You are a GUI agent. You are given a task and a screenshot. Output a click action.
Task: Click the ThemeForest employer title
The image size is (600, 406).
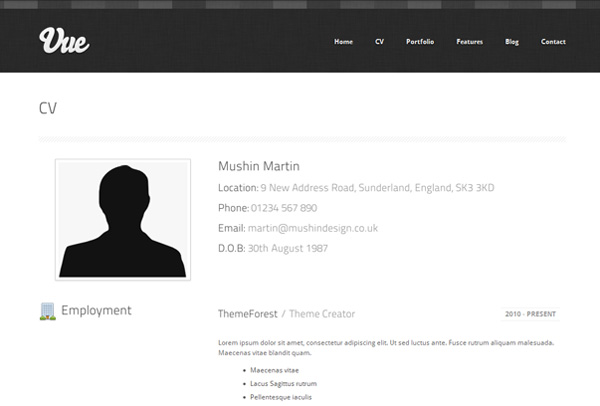point(248,314)
